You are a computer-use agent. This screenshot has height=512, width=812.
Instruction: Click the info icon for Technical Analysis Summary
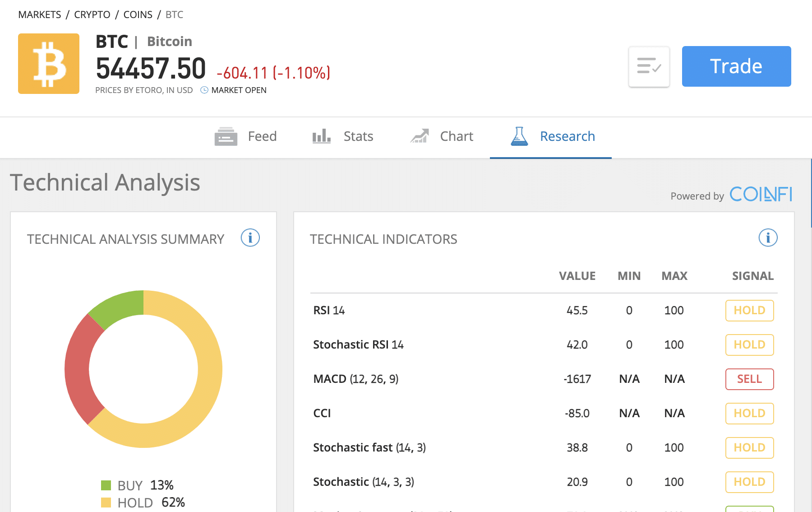point(250,237)
